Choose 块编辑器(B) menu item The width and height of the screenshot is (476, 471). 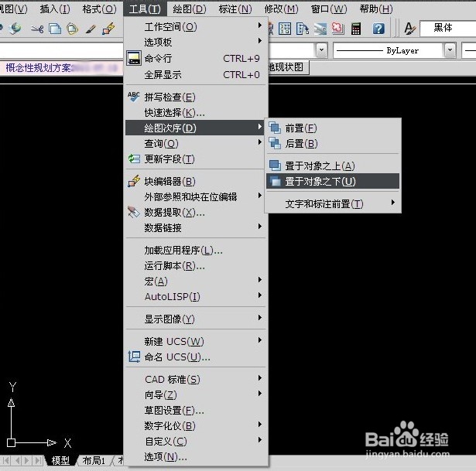tap(196, 182)
